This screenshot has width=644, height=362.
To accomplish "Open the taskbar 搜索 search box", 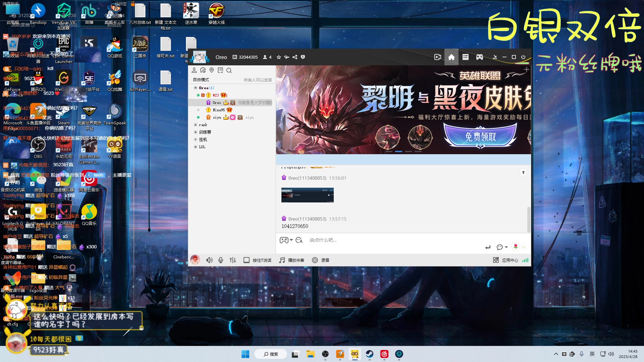I will pyautogui.click(x=271, y=354).
